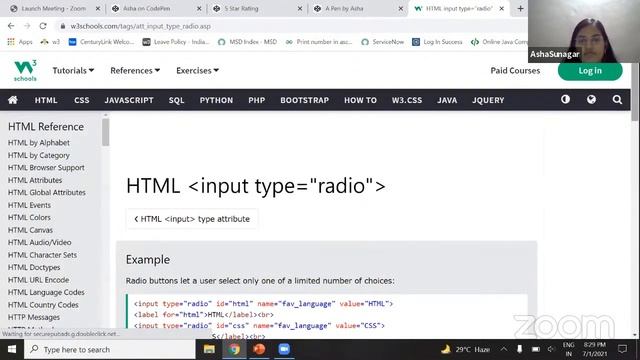640x360 pixels.
Task: Toggle dark mode contrast icon
Action: [x=565, y=100]
